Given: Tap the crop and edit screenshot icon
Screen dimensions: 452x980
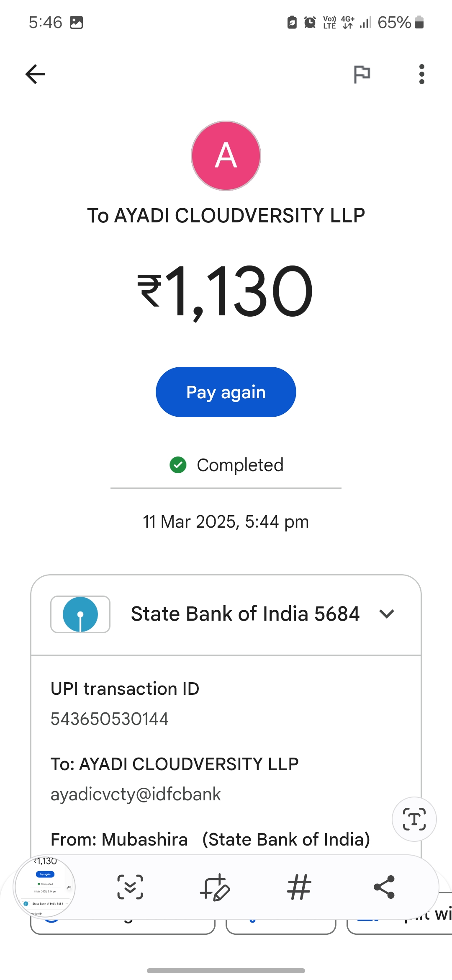Looking at the screenshot, I should [x=215, y=887].
